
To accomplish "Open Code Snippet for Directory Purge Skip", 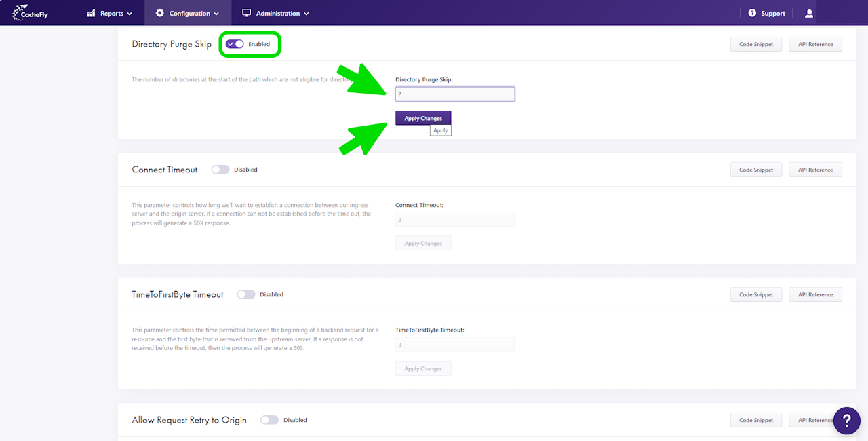I will 755,44.
